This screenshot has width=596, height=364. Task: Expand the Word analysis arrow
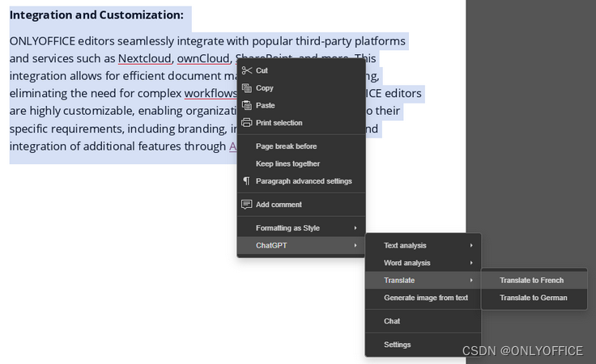[471, 263]
